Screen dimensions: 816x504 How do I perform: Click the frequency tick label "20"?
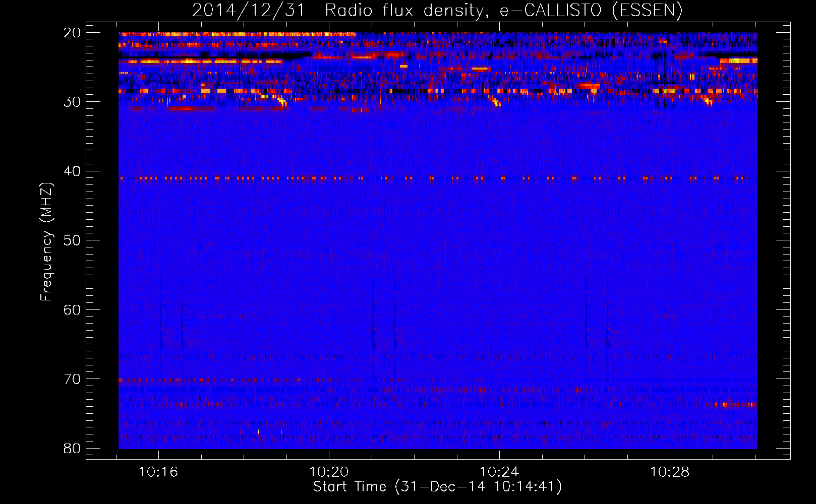tap(72, 33)
